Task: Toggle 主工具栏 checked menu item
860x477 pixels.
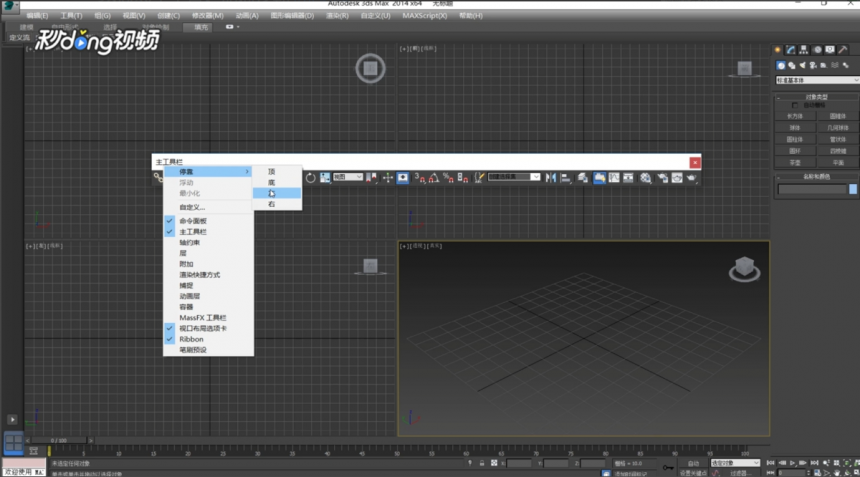Action: (208, 232)
